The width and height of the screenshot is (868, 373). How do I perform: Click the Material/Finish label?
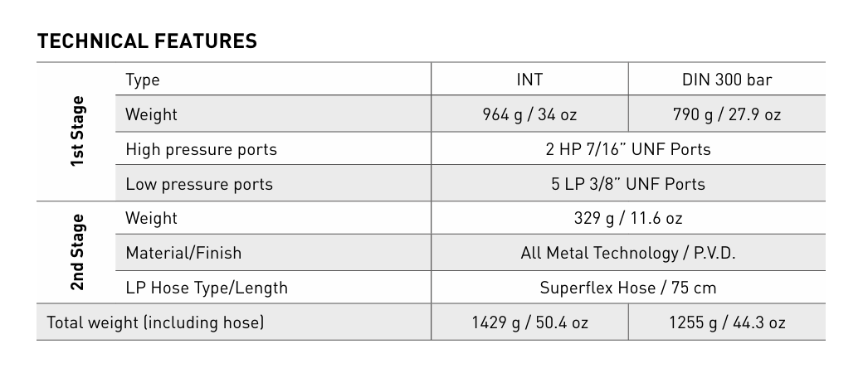[x=183, y=253]
